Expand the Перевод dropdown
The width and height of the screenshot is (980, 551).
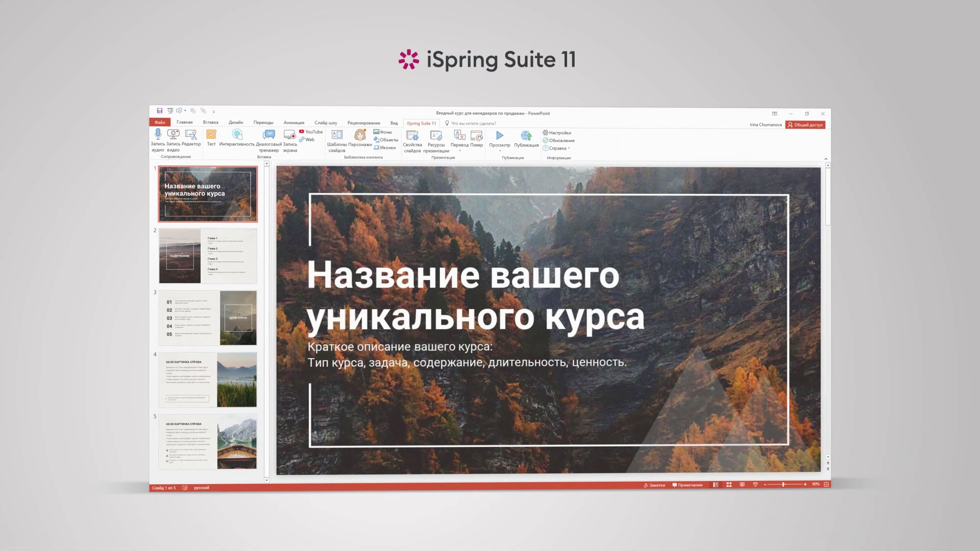pyautogui.click(x=459, y=151)
